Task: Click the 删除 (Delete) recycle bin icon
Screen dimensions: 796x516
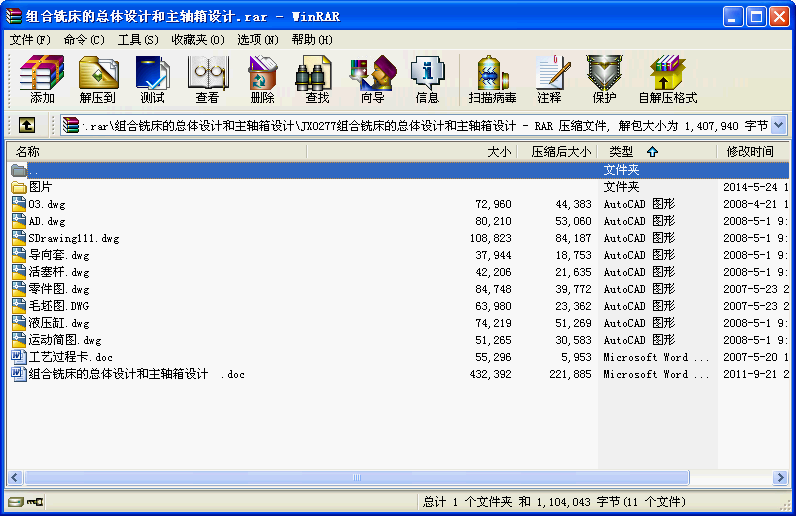Action: (x=262, y=79)
